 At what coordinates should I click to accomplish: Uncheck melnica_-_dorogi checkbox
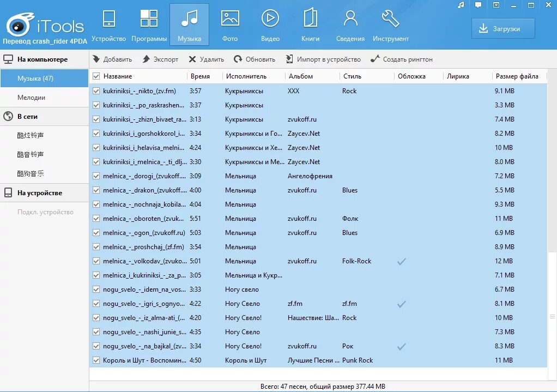tap(96, 176)
